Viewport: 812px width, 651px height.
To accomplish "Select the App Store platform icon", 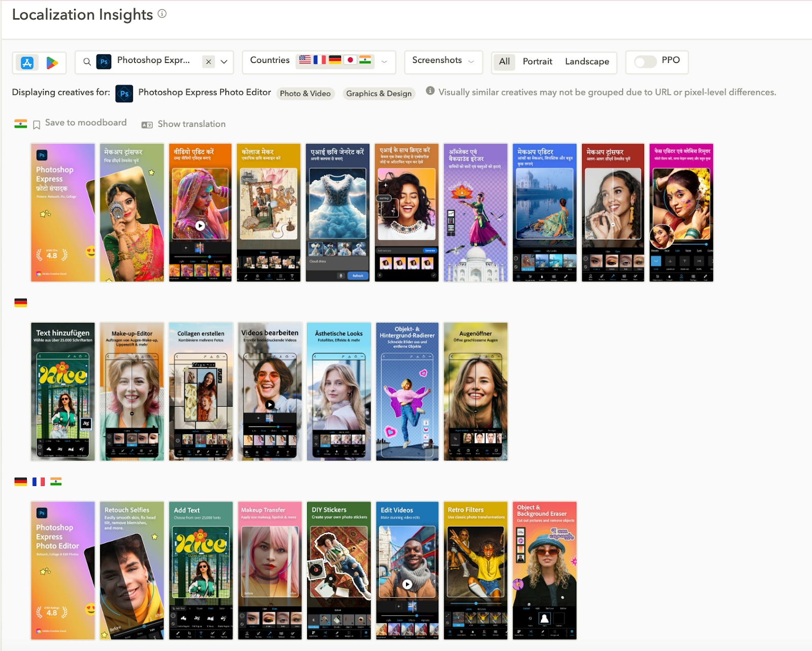I will [27, 61].
